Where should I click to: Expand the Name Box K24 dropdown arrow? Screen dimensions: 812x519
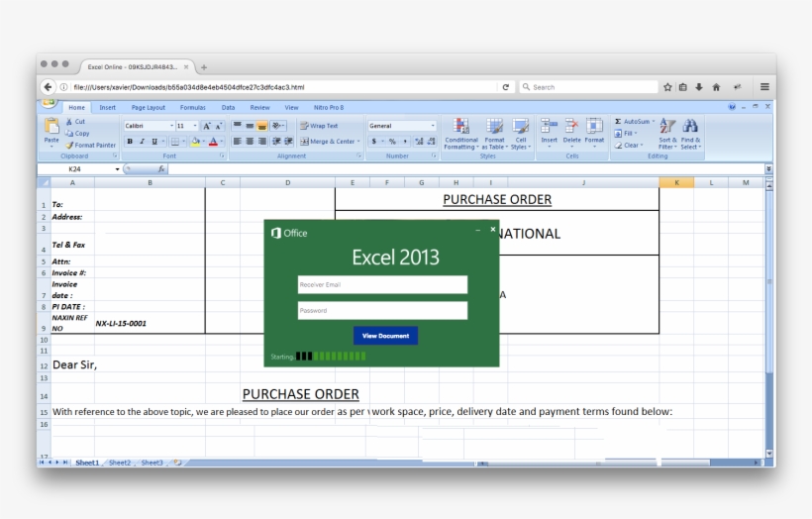click(117, 168)
